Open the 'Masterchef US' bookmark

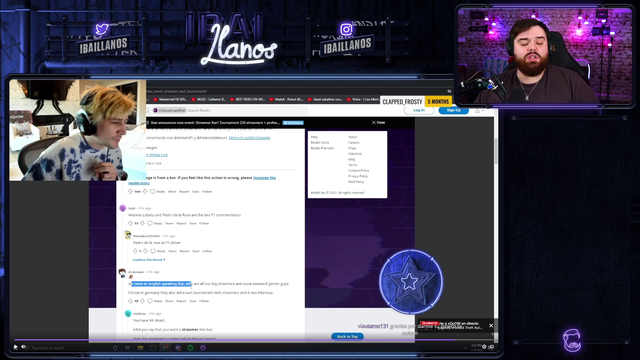(170, 99)
